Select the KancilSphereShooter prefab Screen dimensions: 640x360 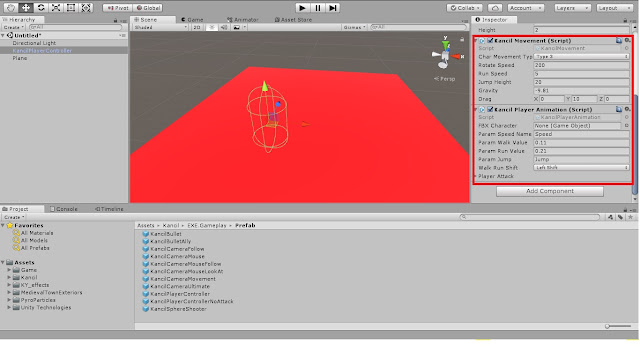coord(174,309)
